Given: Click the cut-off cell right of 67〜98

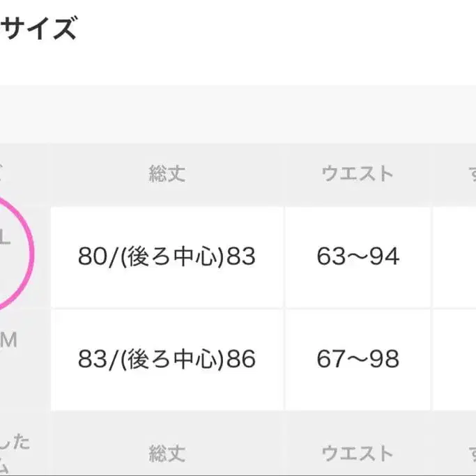Looking at the screenshot, I should tap(456, 360).
